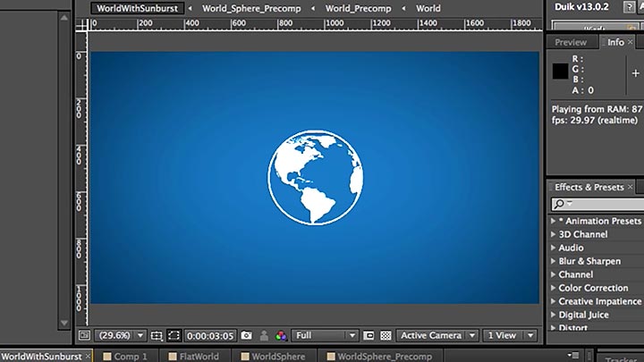Click the ruler origin crosshair in viewer corner
The width and height of the screenshot is (644, 362).
[82, 25]
